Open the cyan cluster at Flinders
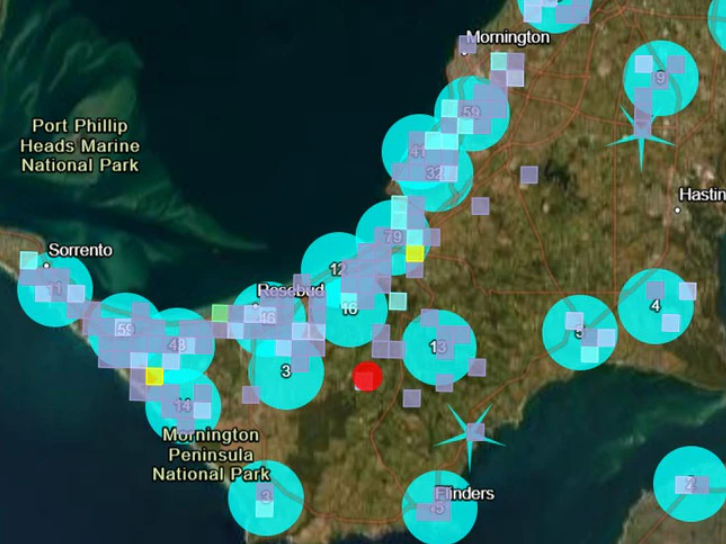Screen dimensions: 726x544 click(439, 508)
